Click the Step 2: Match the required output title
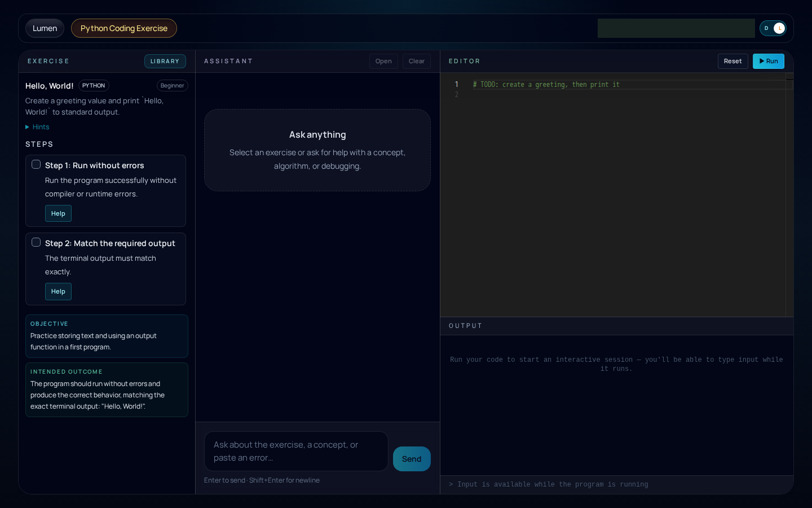Image resolution: width=812 pixels, height=508 pixels. click(110, 243)
